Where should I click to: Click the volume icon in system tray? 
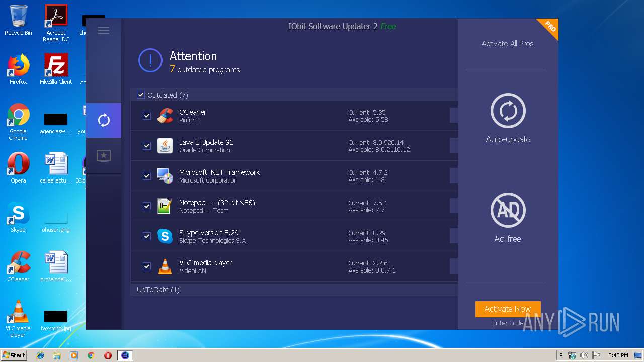[x=584, y=355]
